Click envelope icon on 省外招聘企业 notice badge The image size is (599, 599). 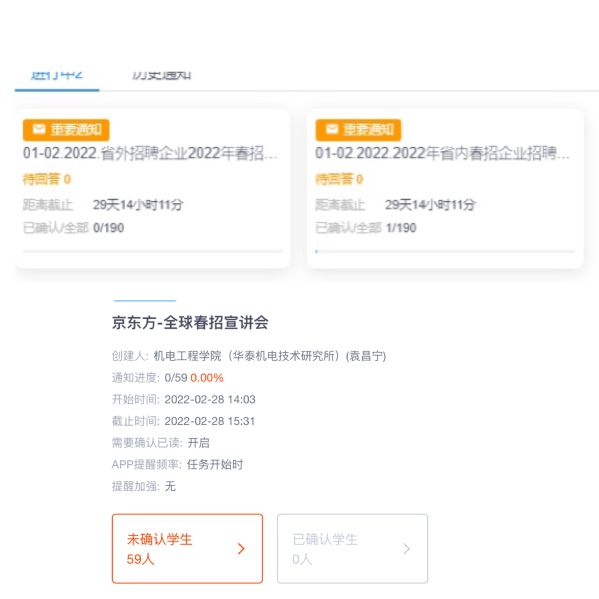(x=39, y=130)
